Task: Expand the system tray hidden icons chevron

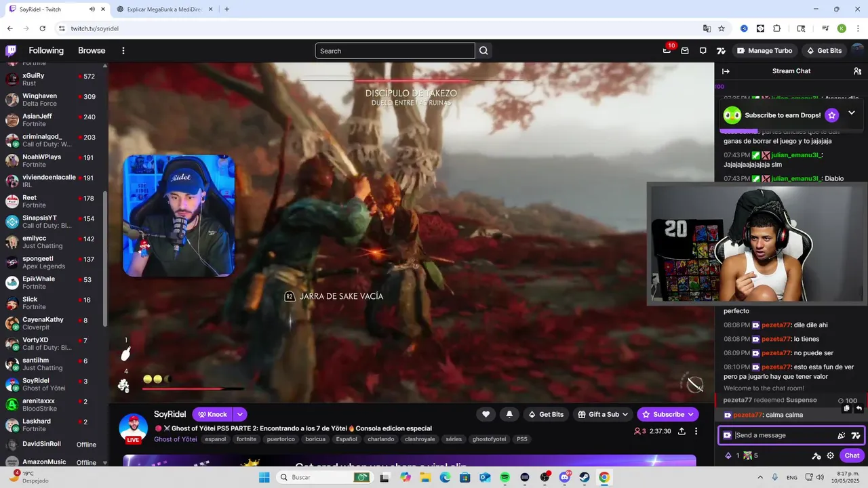Action: pos(759,477)
